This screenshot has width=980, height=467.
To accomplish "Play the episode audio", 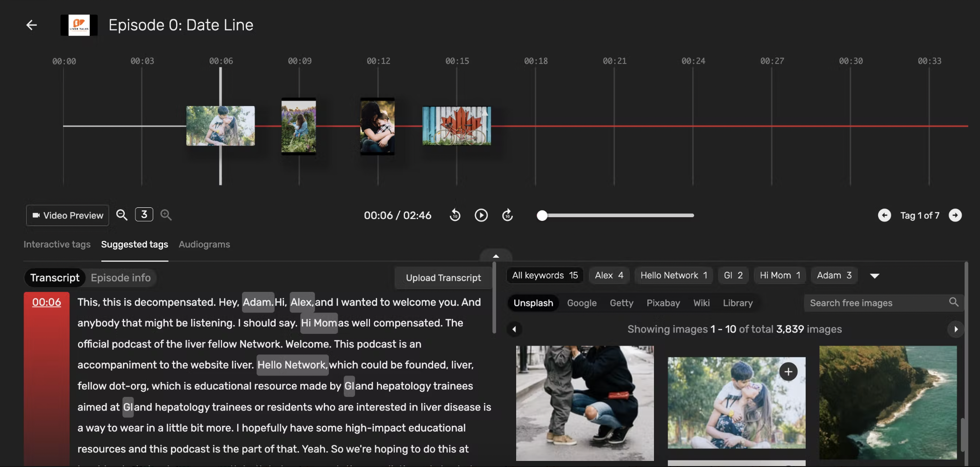I will [481, 215].
